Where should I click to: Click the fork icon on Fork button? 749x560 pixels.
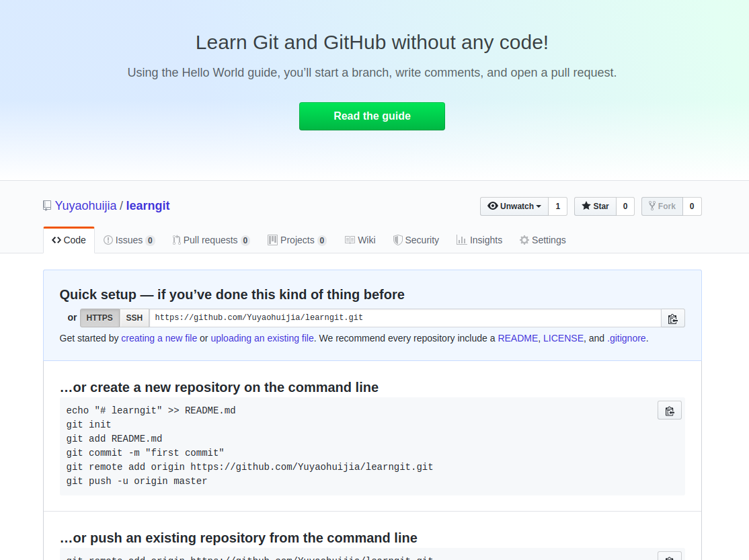pyautogui.click(x=652, y=206)
